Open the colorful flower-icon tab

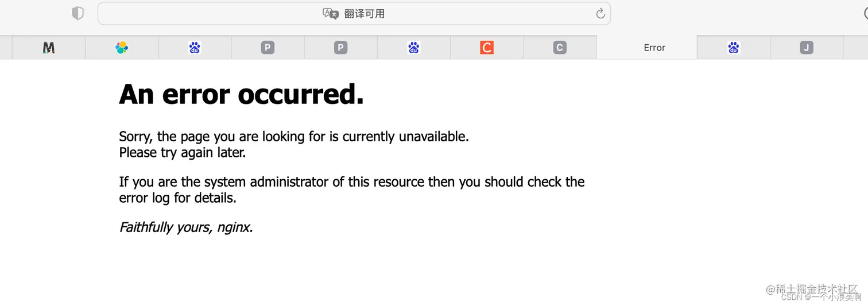tap(122, 48)
